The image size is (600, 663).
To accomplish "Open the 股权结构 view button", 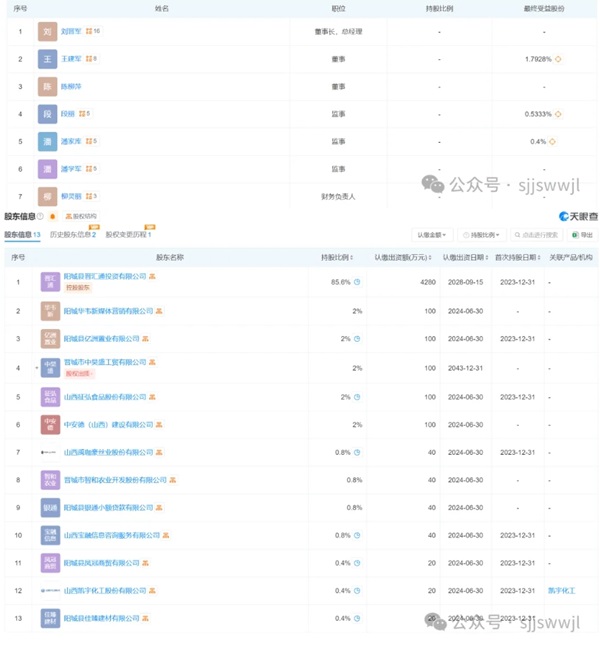I will pyautogui.click(x=81, y=216).
